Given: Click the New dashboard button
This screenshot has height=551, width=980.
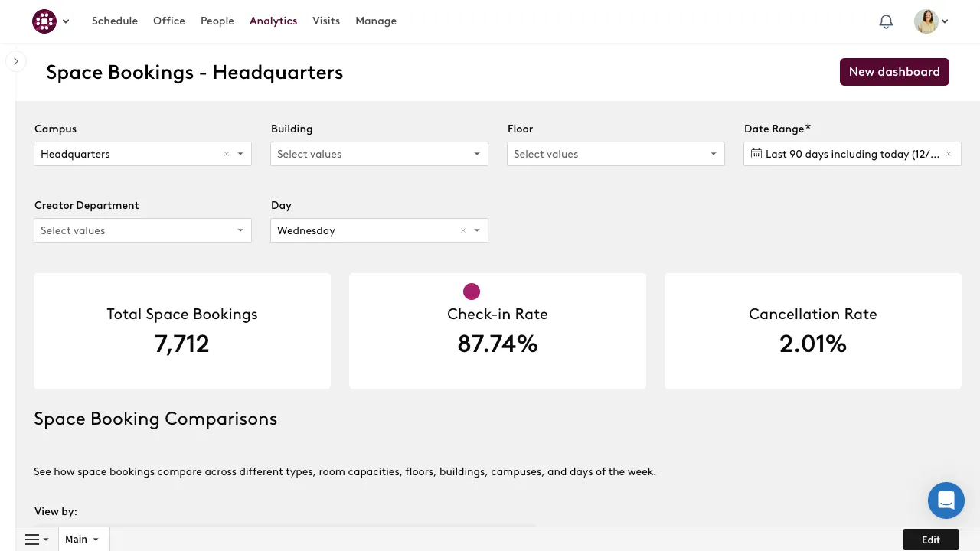Looking at the screenshot, I should (x=894, y=71).
